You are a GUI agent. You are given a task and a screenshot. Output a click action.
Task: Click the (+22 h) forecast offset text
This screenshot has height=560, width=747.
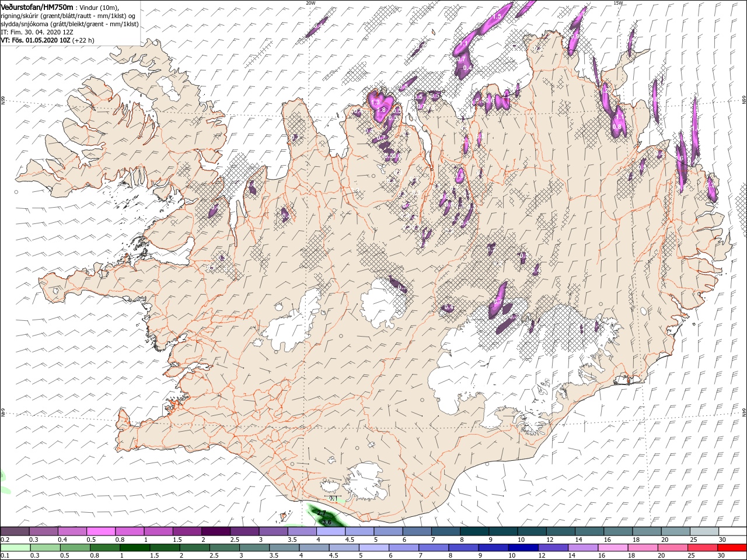pos(83,40)
